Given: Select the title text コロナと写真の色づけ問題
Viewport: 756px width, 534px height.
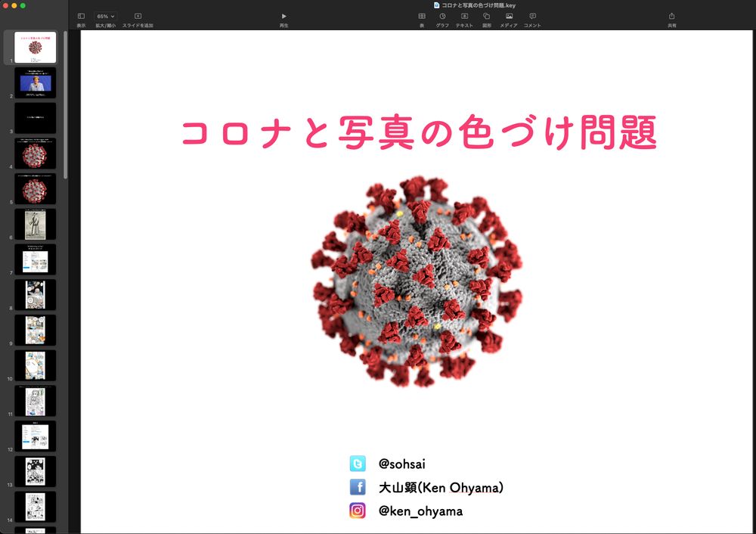Looking at the screenshot, I should [419, 132].
